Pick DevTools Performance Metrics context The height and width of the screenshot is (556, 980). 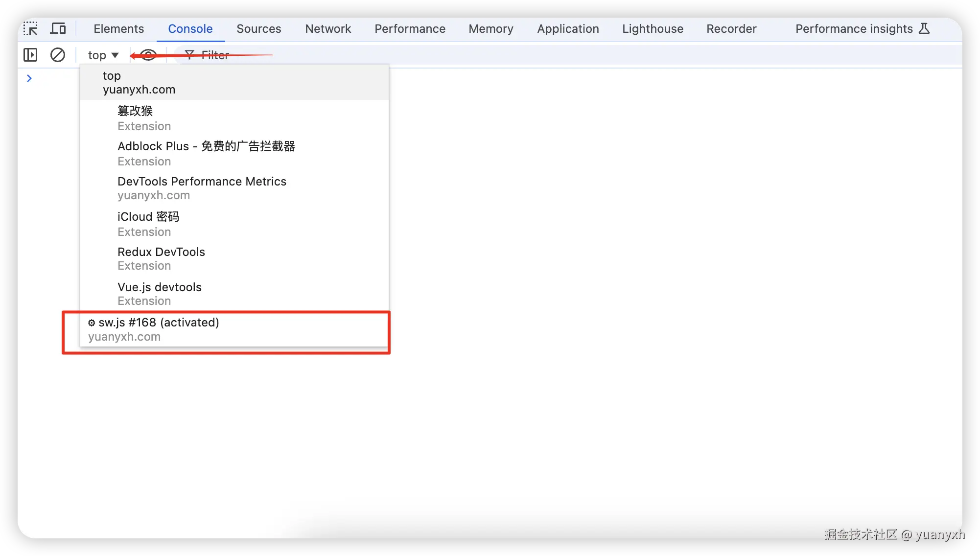pyautogui.click(x=202, y=188)
